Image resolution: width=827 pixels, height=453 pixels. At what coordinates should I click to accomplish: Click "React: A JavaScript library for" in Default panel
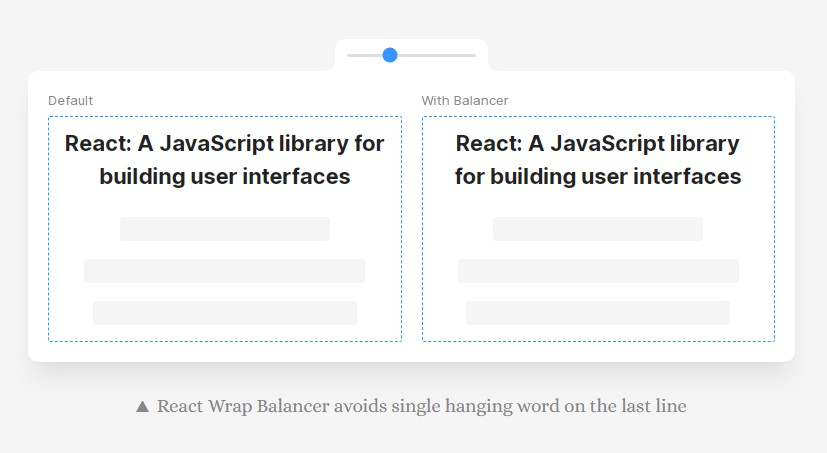click(x=225, y=143)
